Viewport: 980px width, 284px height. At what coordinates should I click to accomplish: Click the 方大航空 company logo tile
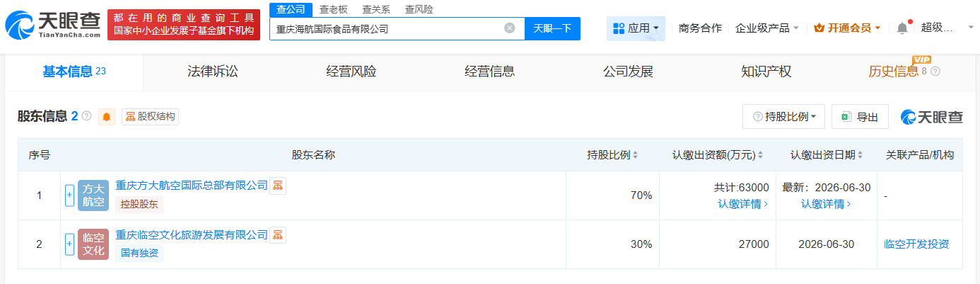93,195
